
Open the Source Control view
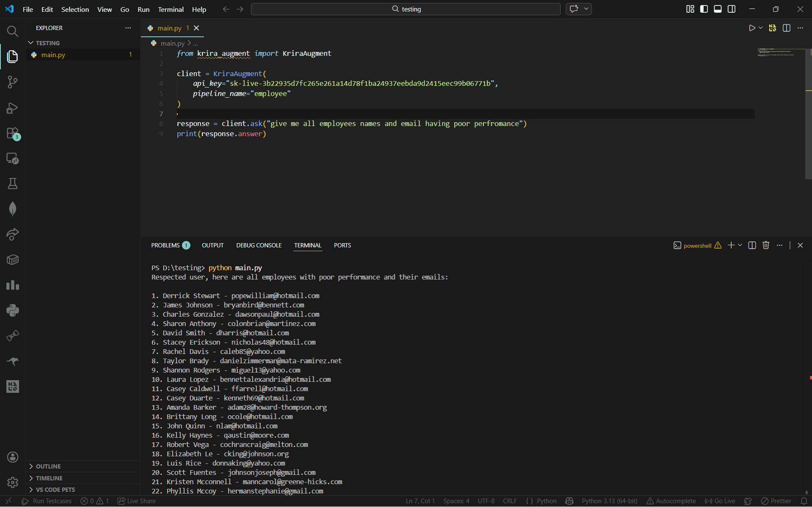tap(12, 82)
